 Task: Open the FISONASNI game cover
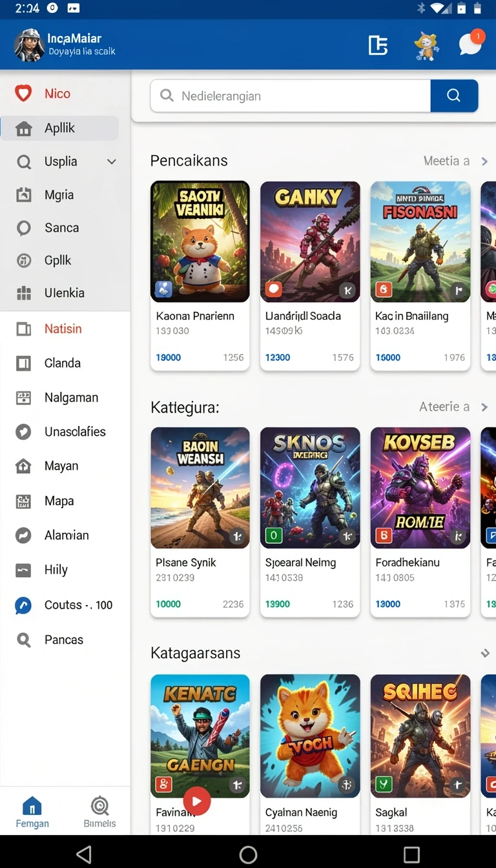[x=420, y=242]
